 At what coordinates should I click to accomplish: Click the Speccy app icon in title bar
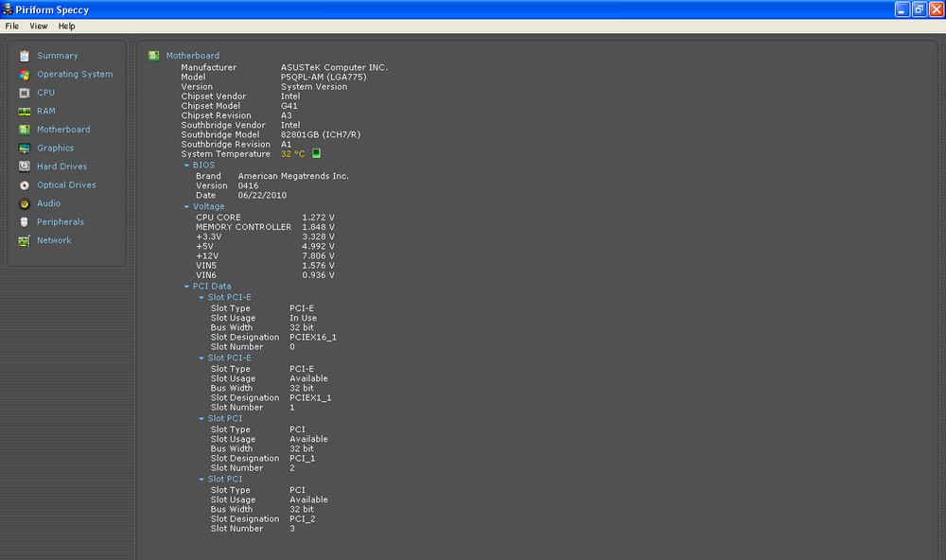(x=8, y=9)
